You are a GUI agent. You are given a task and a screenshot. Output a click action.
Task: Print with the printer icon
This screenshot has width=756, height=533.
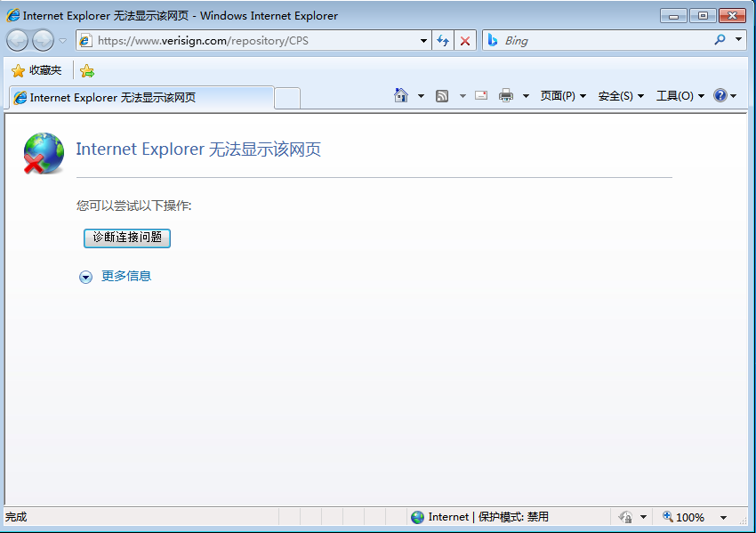coord(506,95)
